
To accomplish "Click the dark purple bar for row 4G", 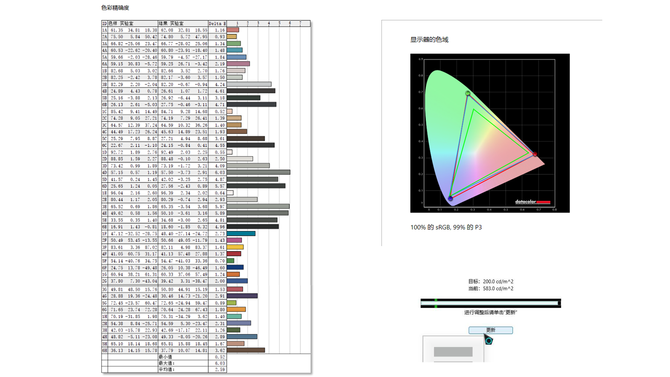I will pos(242,295).
